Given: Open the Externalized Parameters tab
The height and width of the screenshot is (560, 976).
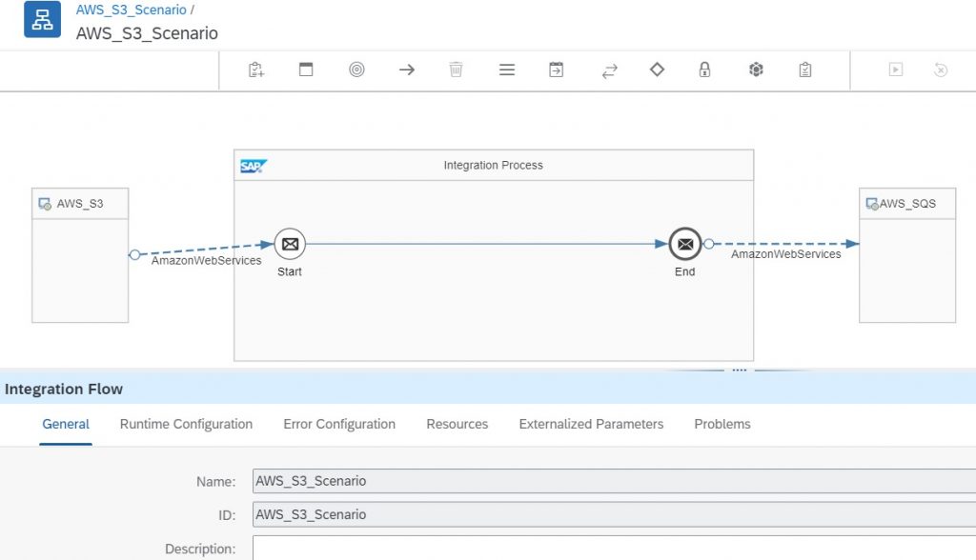Looking at the screenshot, I should coord(591,424).
